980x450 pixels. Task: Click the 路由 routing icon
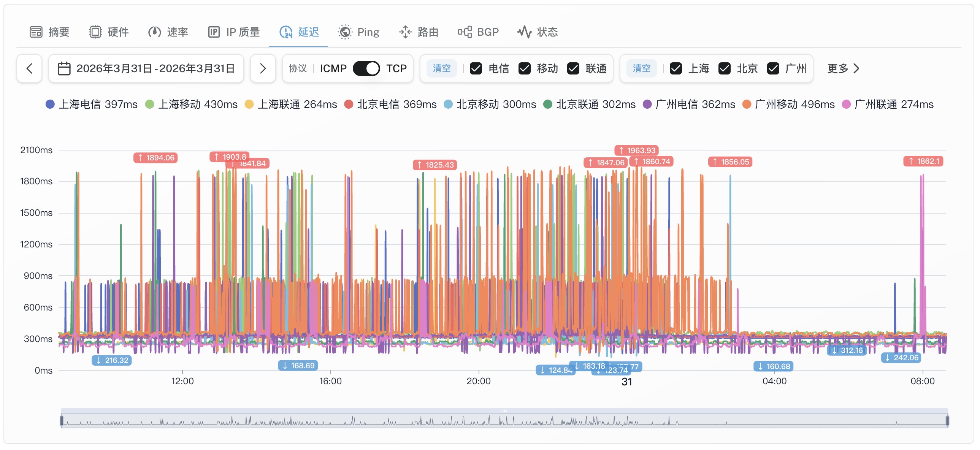(405, 32)
